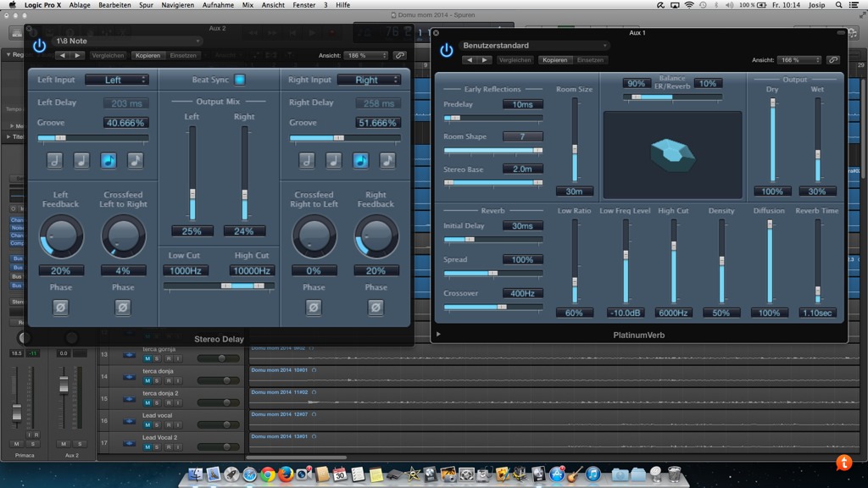Select sixteenth note for Left Delay
Viewport: 868px width, 488px height.
point(136,160)
